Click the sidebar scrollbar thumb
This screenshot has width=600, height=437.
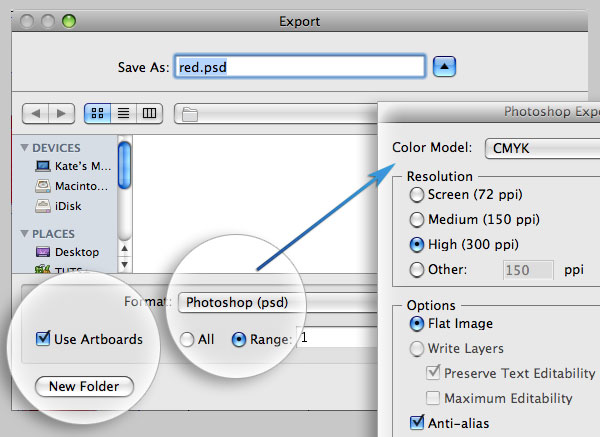point(124,165)
